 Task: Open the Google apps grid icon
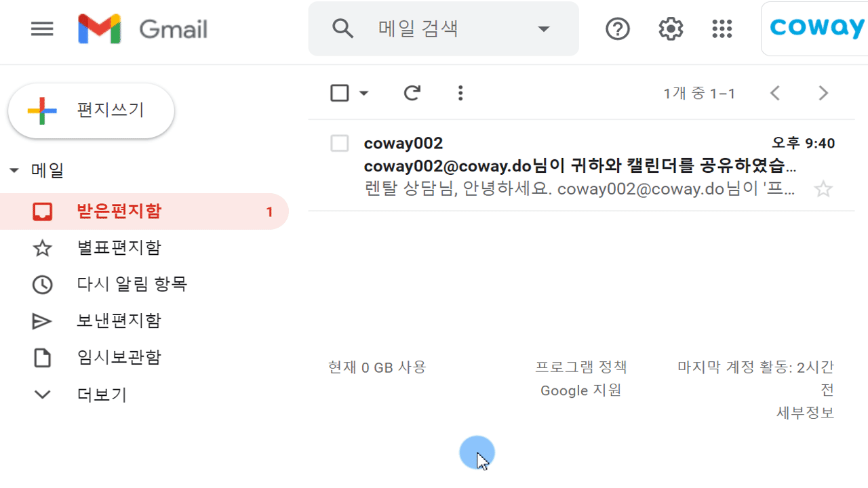[x=722, y=29]
